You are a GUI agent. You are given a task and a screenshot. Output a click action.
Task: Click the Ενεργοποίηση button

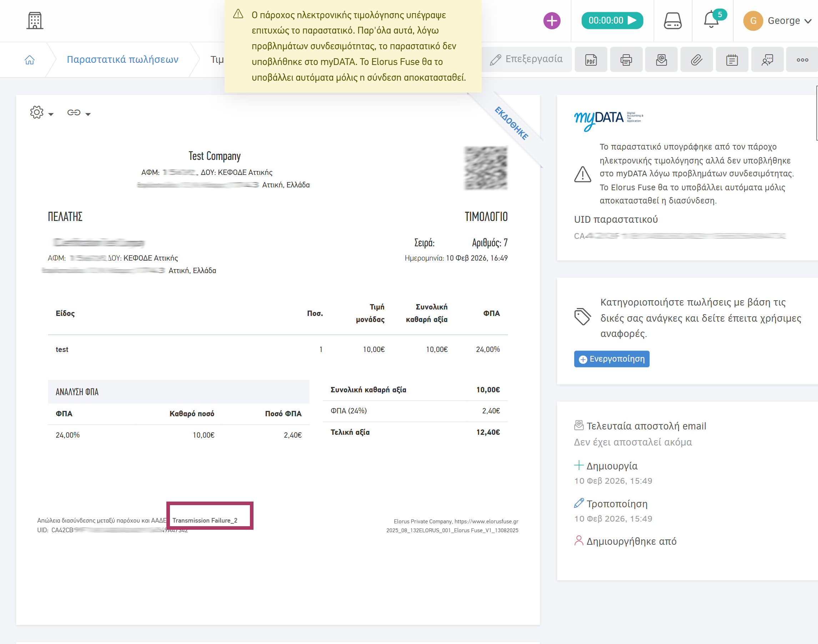[611, 359]
